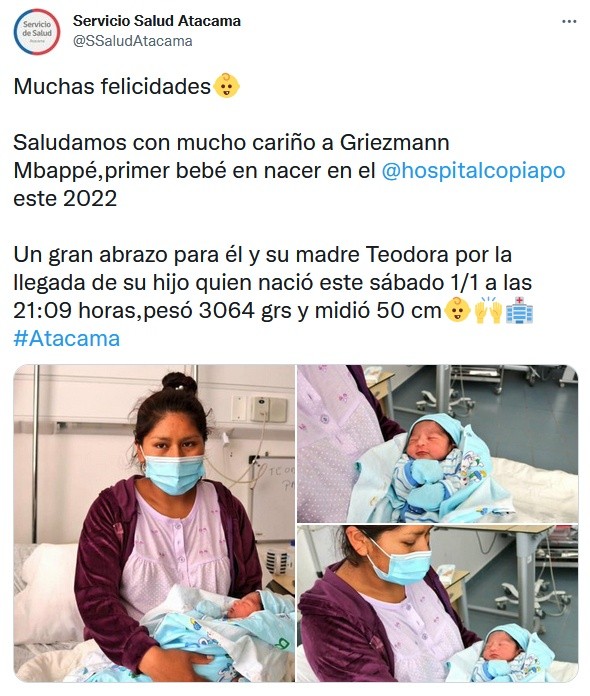Open top-right photo of newborn close-up

438,443
